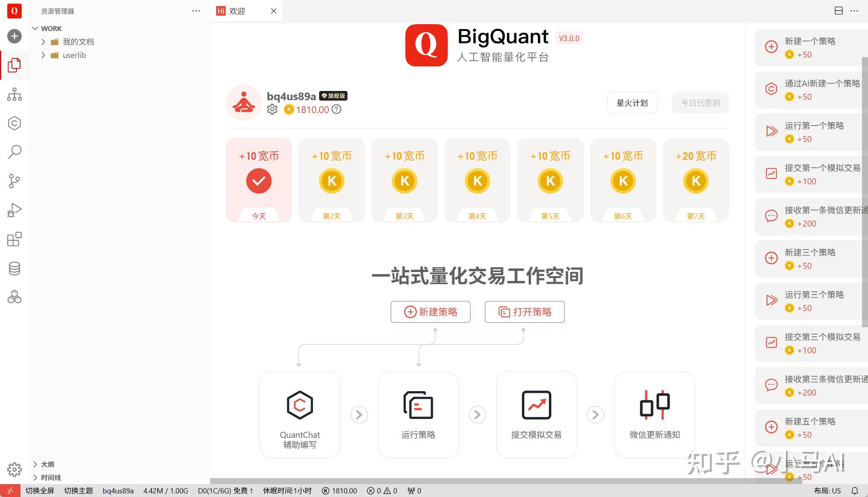This screenshot has height=497, width=868.
Task: Open the explorer more actions menu
Action: click(196, 11)
